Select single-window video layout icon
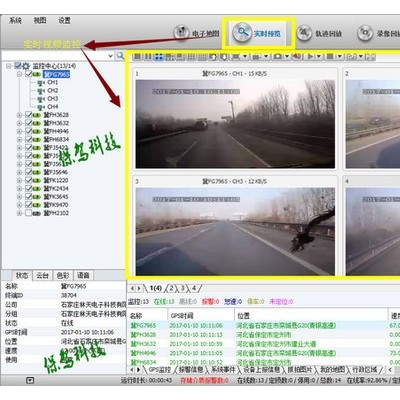The image size is (400, 400). (x=137, y=57)
